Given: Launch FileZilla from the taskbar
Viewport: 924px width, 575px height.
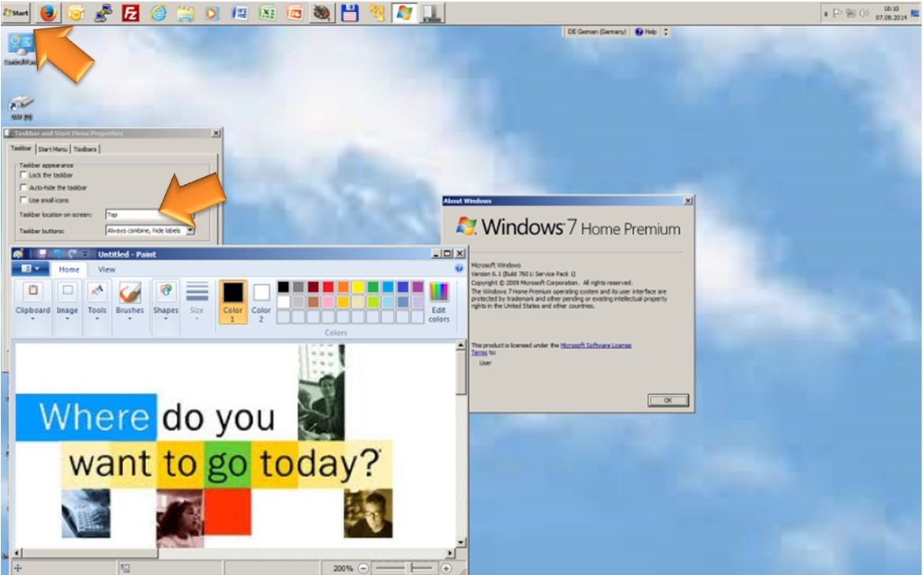Looking at the screenshot, I should tap(130, 13).
